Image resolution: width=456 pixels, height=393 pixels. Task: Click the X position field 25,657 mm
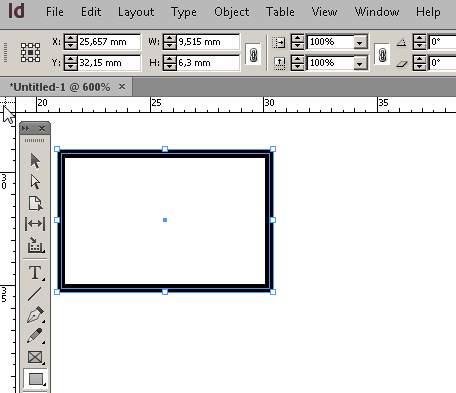click(x=109, y=42)
